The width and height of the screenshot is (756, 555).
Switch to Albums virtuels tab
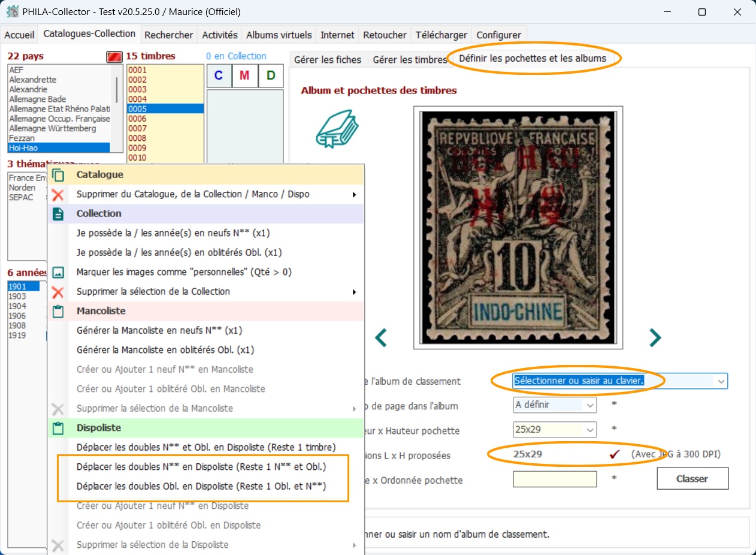279,35
